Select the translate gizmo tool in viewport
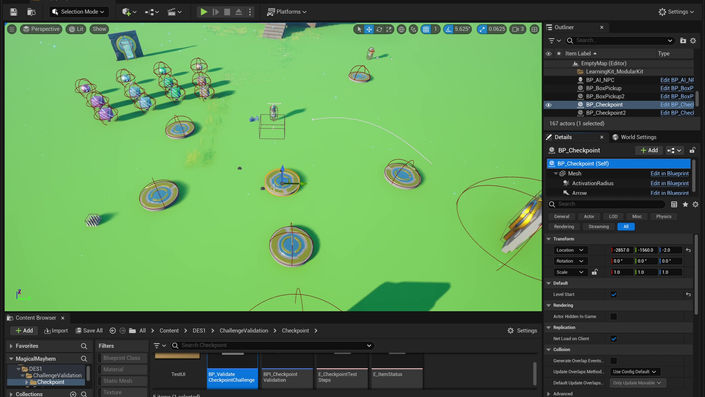The width and height of the screenshot is (705, 397). coord(369,29)
